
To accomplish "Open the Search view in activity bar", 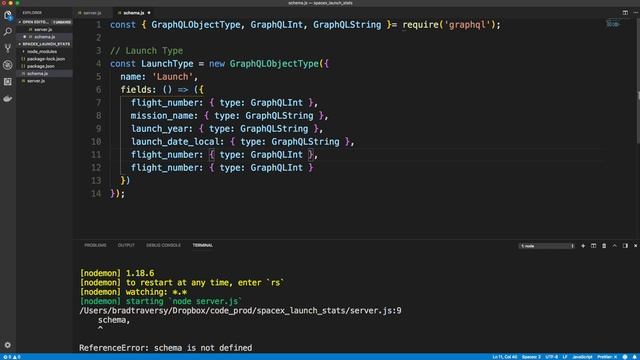I will click(8, 32).
